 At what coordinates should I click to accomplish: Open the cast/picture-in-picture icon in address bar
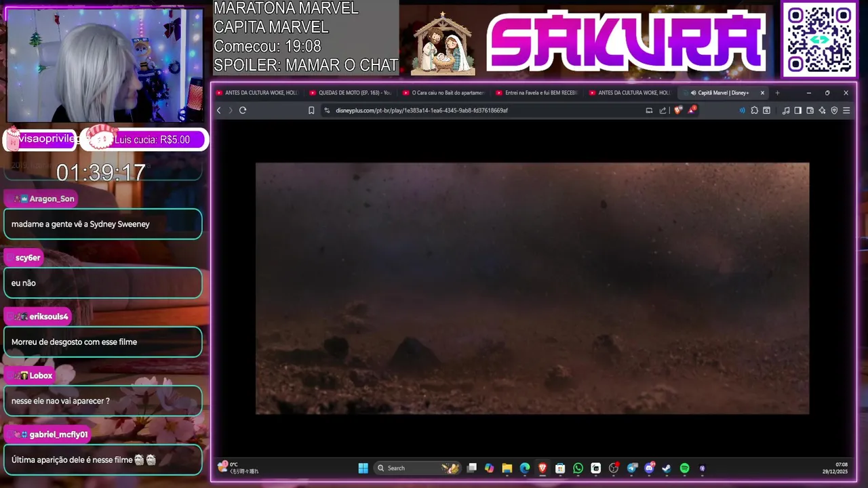coord(649,110)
